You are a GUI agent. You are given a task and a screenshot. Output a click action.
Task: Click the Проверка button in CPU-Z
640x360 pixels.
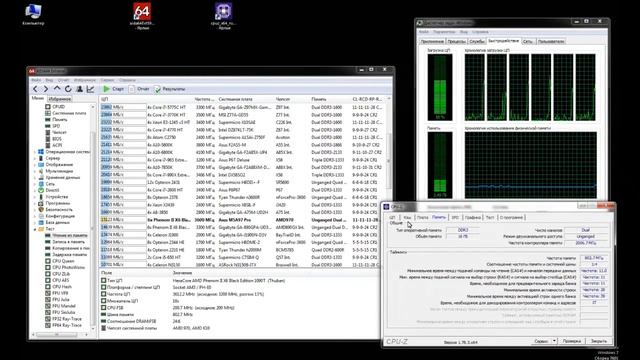(x=571, y=341)
